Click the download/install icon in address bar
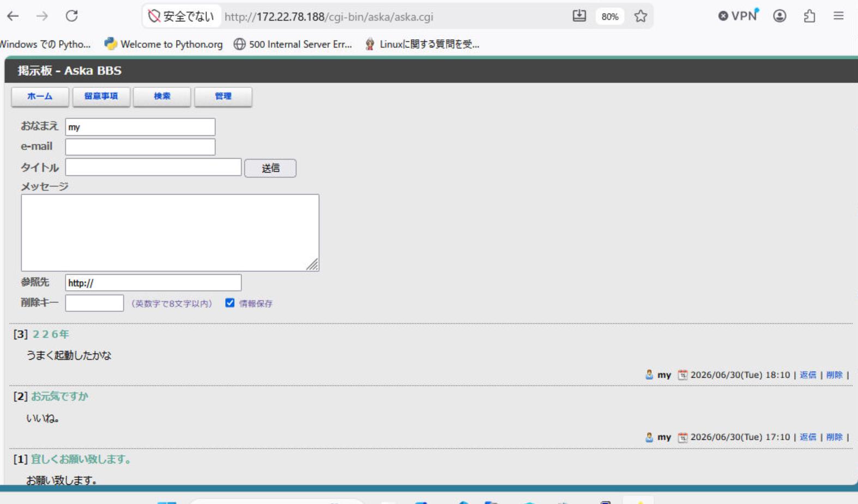The width and height of the screenshot is (858, 504). coord(579,16)
